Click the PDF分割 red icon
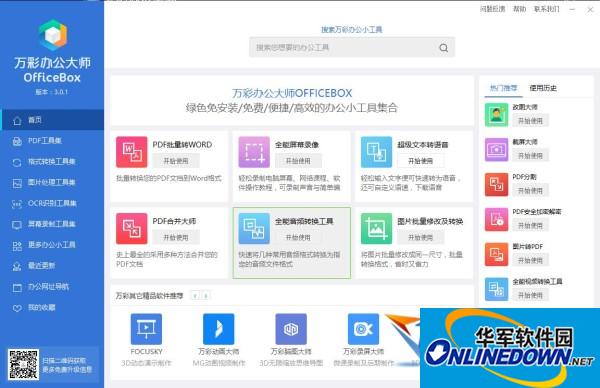 (x=496, y=184)
